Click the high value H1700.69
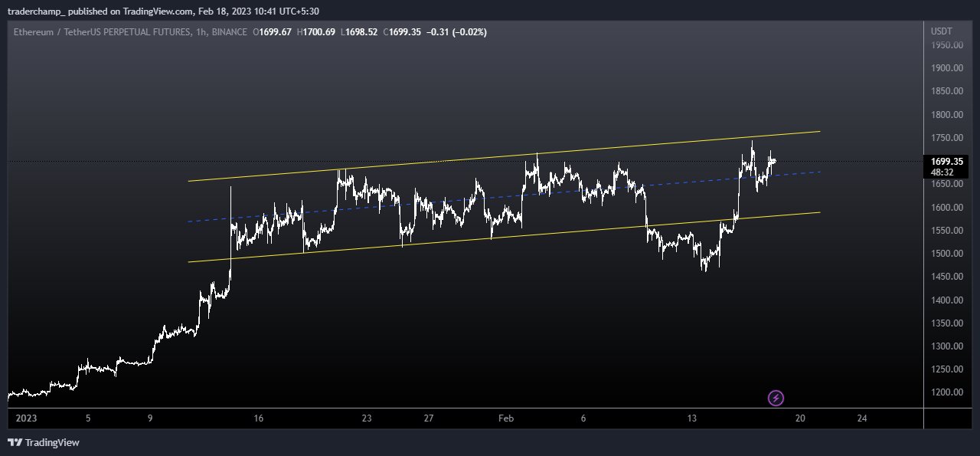The image size is (980, 456). [x=315, y=31]
